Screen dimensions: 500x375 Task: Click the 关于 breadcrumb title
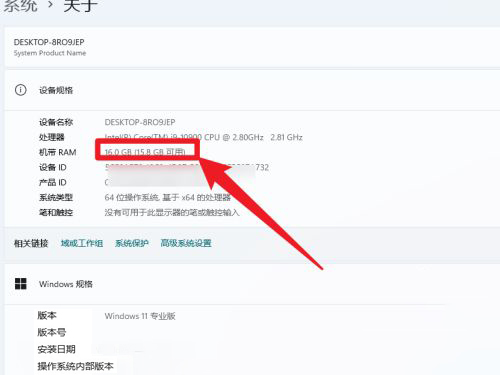click(x=80, y=6)
